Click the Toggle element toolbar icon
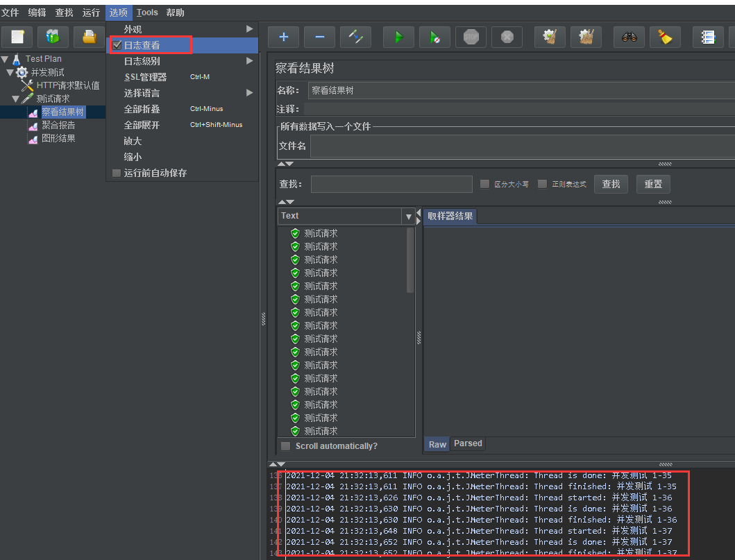This screenshot has height=560, width=735. [x=355, y=37]
